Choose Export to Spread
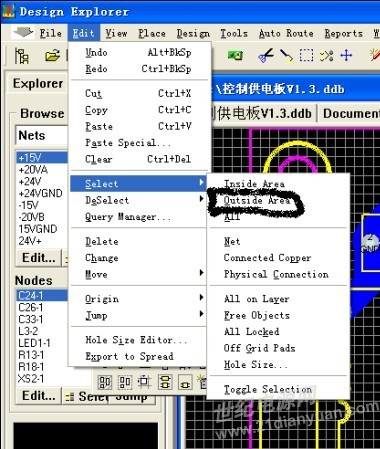The height and width of the screenshot is (449, 380). (x=138, y=356)
